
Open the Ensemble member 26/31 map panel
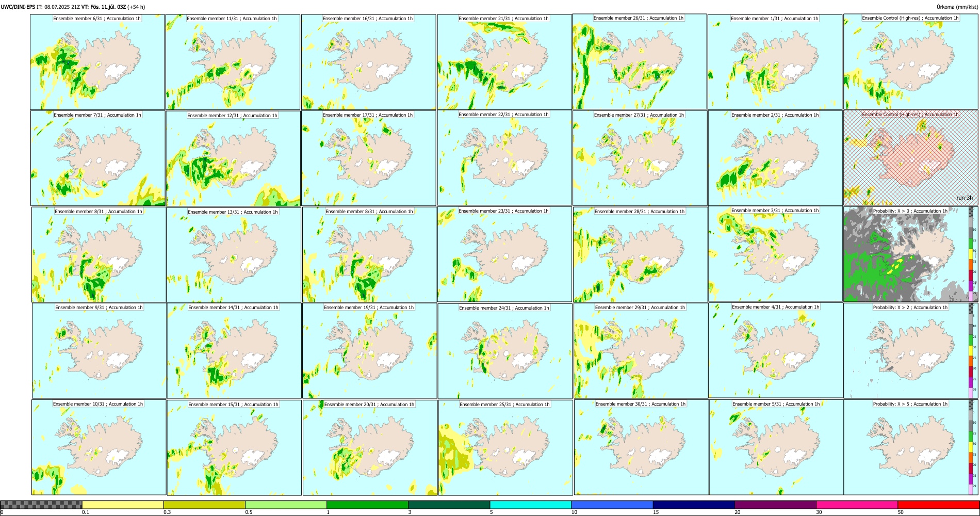click(640, 61)
